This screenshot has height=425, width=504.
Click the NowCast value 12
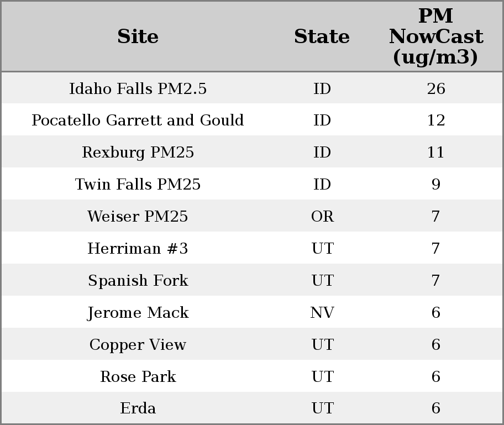pos(435,120)
